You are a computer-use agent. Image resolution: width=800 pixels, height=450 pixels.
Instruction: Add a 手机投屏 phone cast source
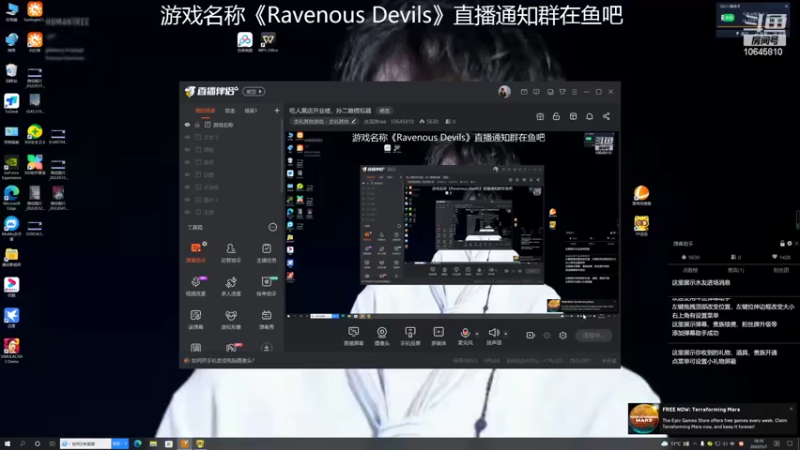point(410,336)
